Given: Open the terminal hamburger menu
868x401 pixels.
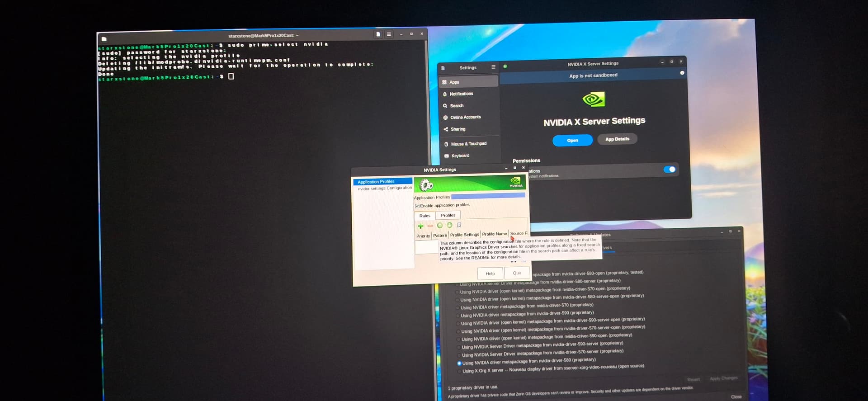Looking at the screenshot, I should 389,34.
